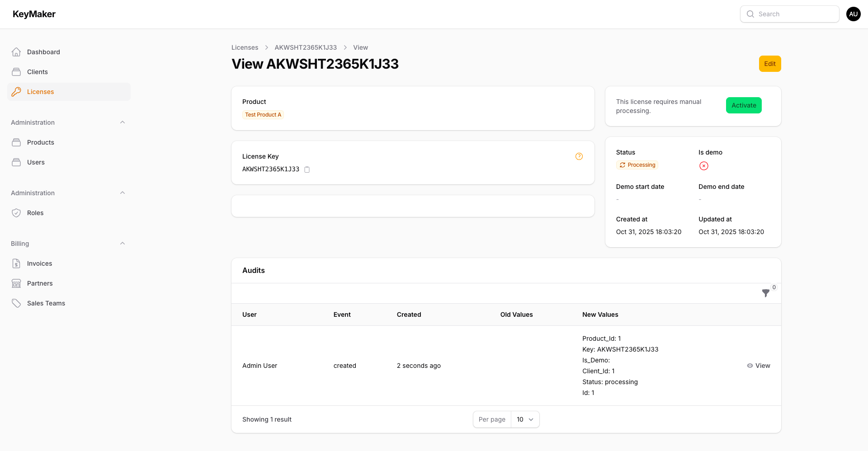
Task: Open the audits filter icon
Action: (x=765, y=293)
